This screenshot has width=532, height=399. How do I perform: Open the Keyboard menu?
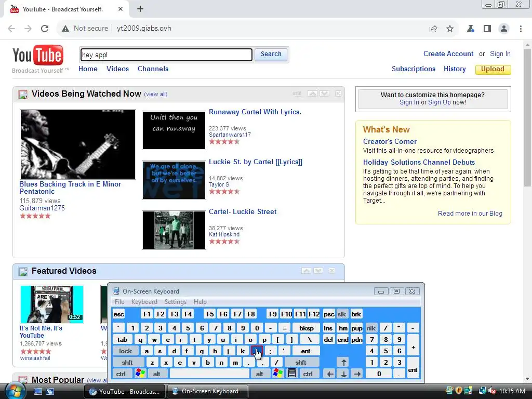(x=144, y=302)
